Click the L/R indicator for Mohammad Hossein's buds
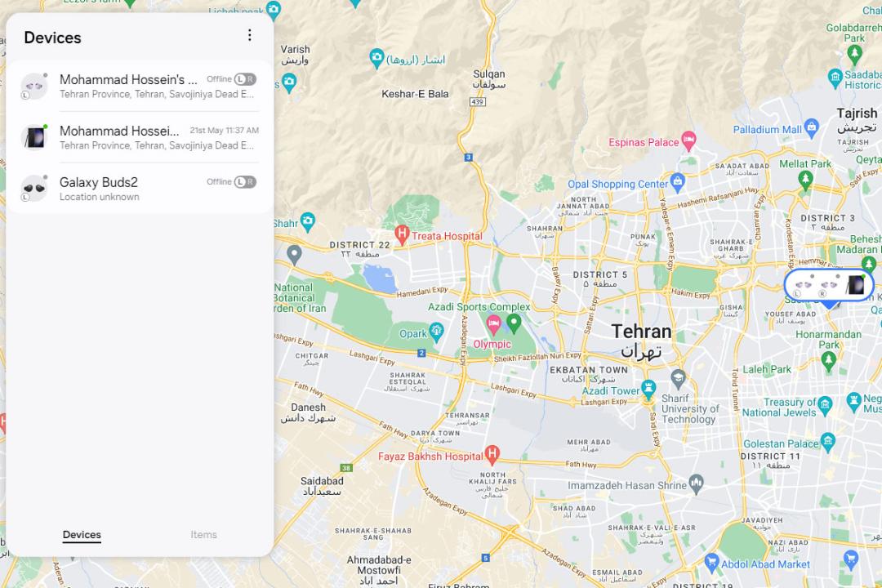 point(245,79)
